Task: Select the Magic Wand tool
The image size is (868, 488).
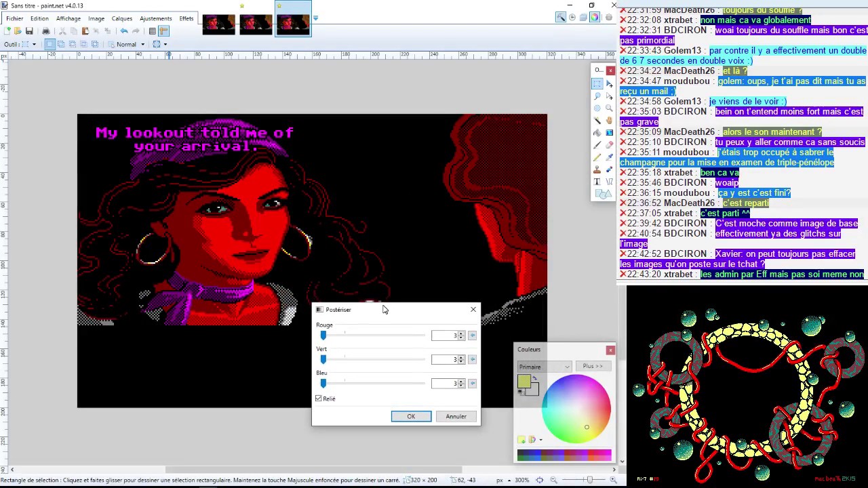Action: [x=597, y=120]
